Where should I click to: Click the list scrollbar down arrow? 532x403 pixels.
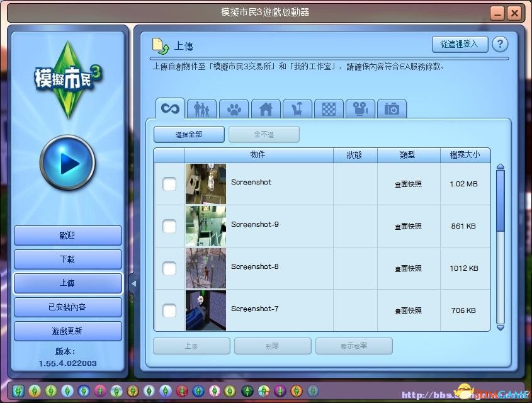coord(501,327)
